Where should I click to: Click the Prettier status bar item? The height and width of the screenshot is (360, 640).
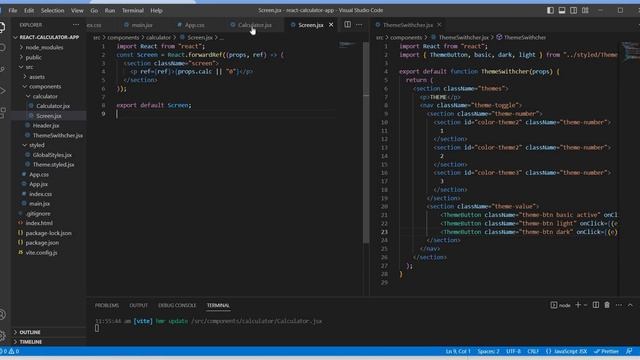[607, 351]
